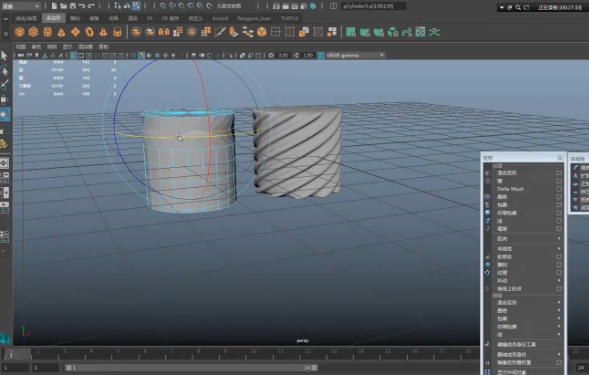This screenshot has height=375, width=589.
Task: Open the UV Editor checker shelf icon
Action: [x=420, y=32]
